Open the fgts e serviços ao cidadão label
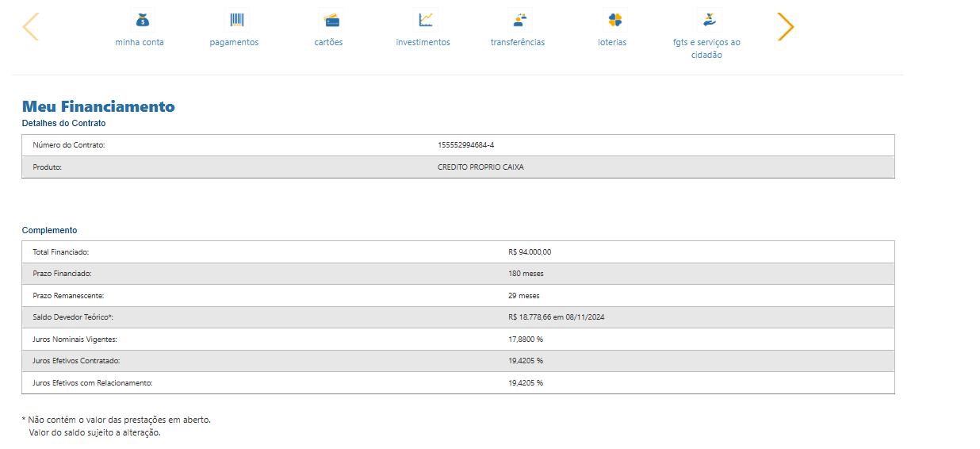Screen dimensions: 980x449 [x=706, y=48]
